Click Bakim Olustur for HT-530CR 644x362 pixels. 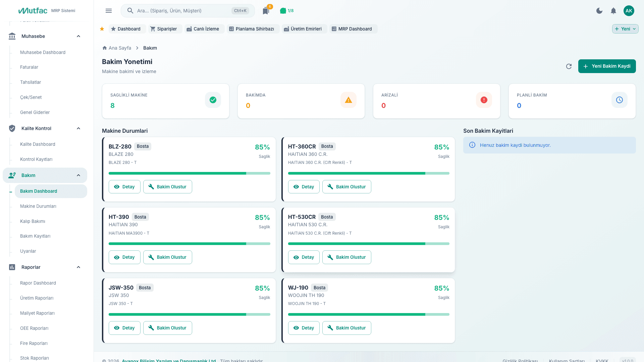346,257
